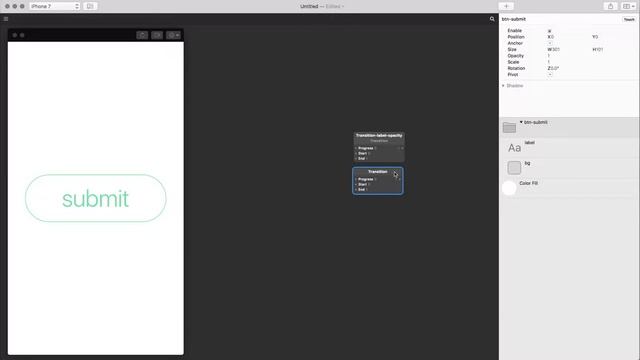This screenshot has width=640, height=360.
Task: Click the Untitled document title
Action: pos(309,6)
